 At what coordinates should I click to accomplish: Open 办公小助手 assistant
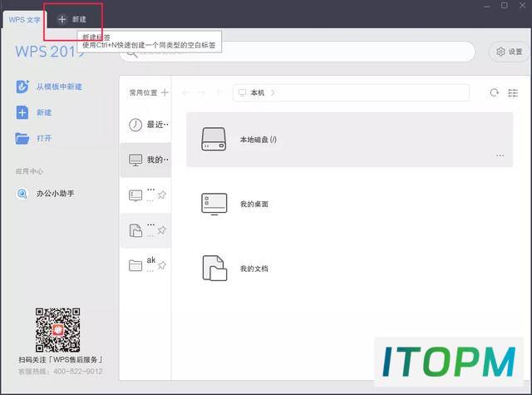[56, 194]
